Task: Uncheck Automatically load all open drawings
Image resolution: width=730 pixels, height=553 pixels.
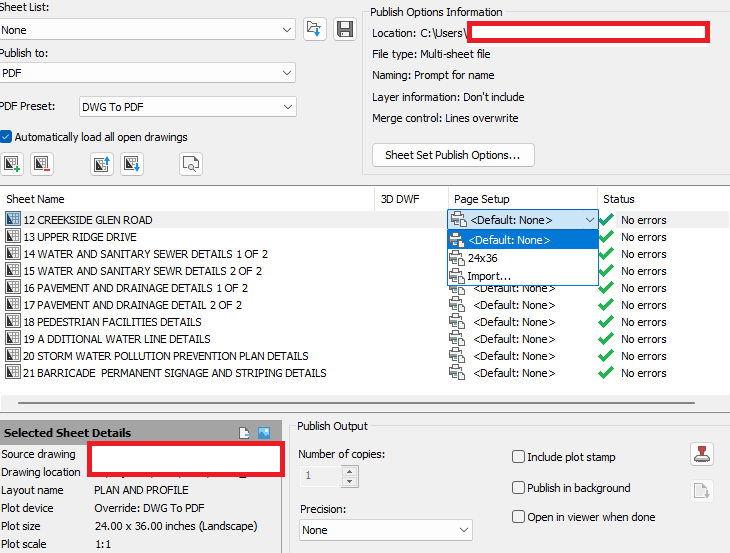Action: coord(6,137)
